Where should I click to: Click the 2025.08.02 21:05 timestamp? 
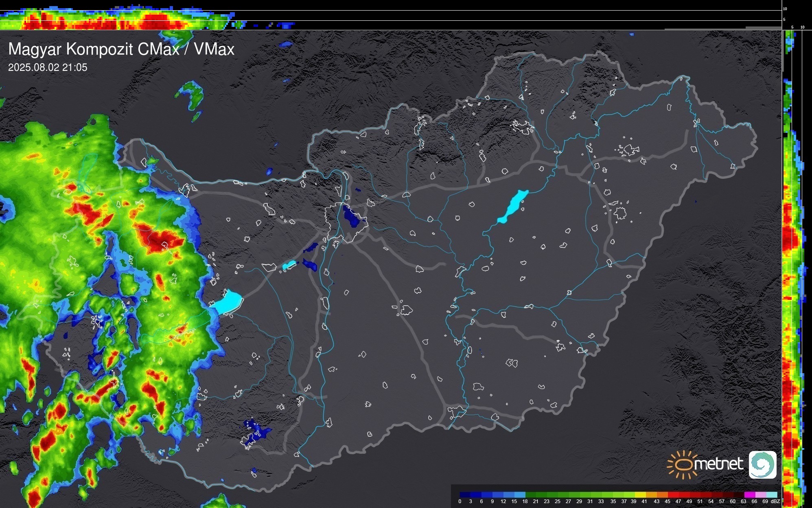(48, 68)
